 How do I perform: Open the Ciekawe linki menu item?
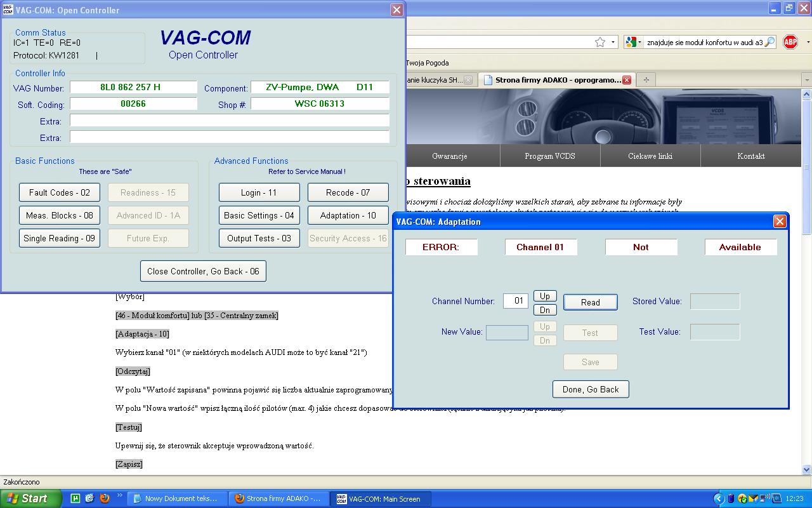(x=650, y=156)
